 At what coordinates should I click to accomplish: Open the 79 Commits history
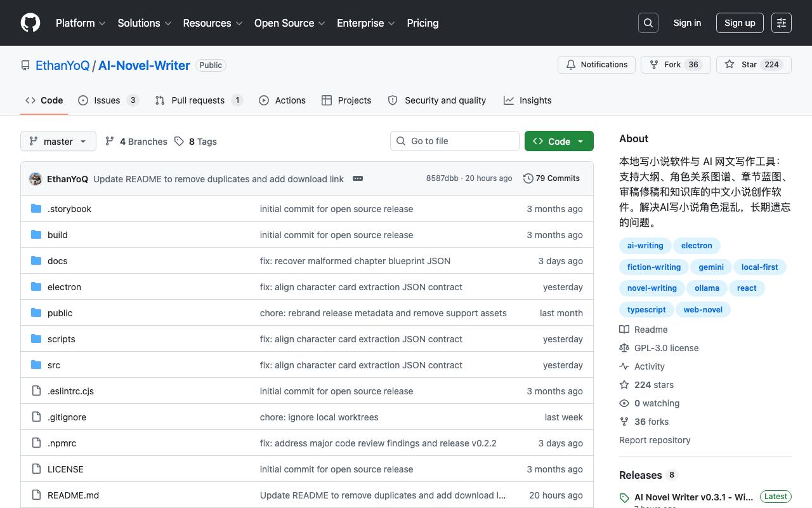coord(551,178)
